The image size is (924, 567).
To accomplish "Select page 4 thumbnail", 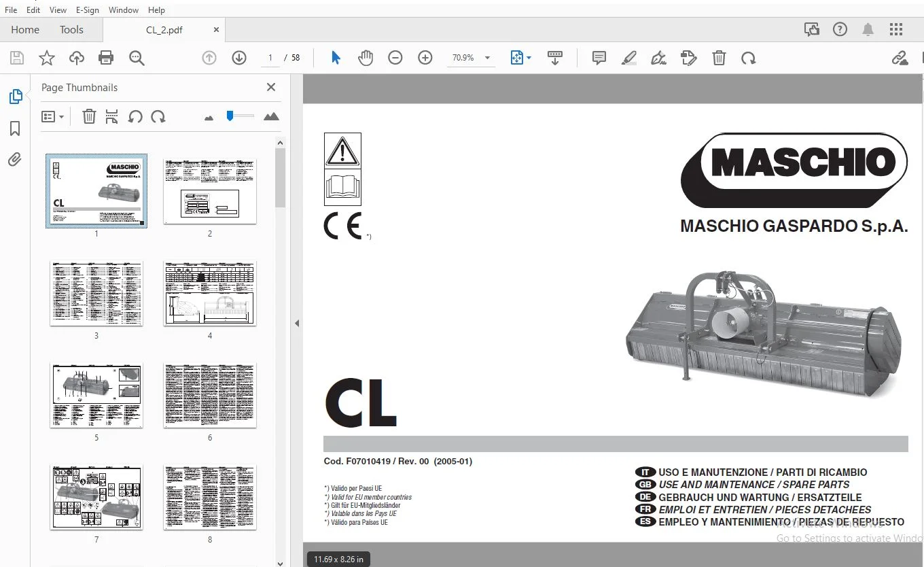I will 210,293.
